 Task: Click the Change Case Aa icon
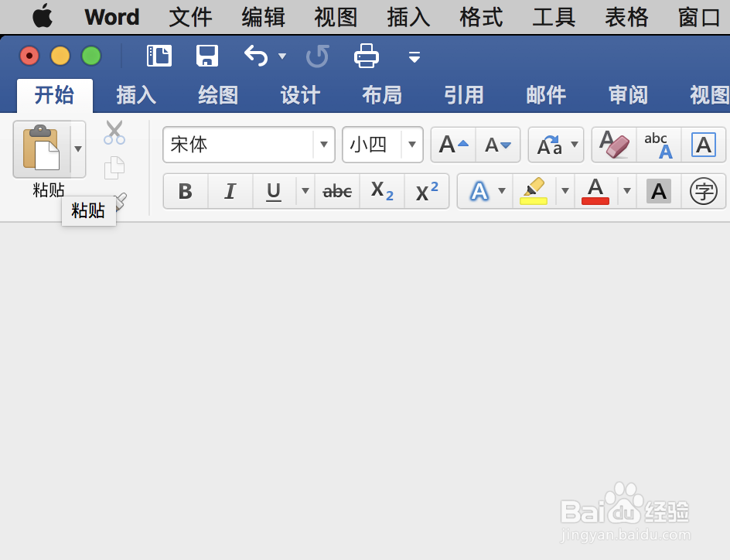tap(549, 145)
